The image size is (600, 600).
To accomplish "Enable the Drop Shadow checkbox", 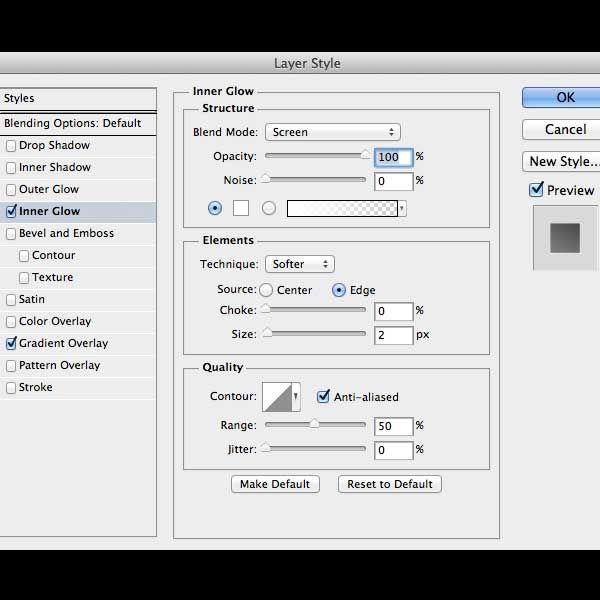I will tap(11, 146).
